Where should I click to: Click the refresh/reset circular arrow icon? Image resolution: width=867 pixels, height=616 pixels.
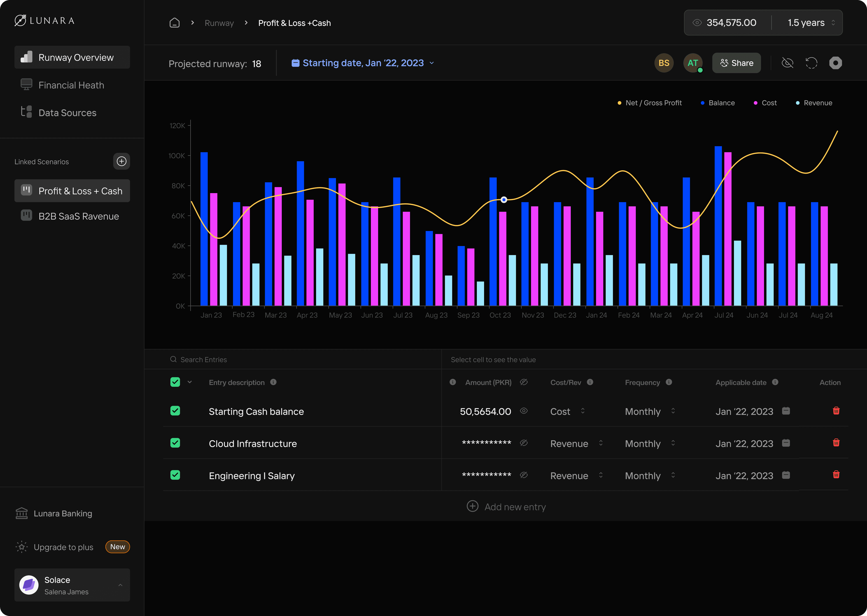coord(811,63)
